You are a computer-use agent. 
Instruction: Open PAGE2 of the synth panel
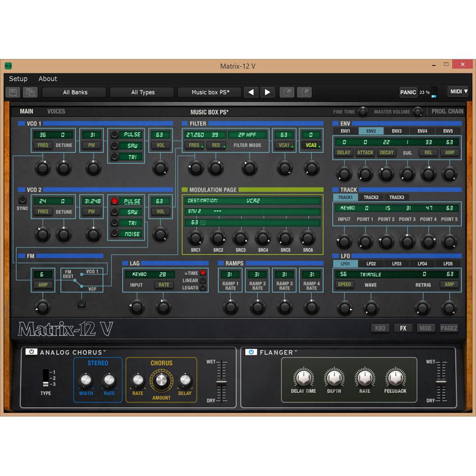(448, 328)
